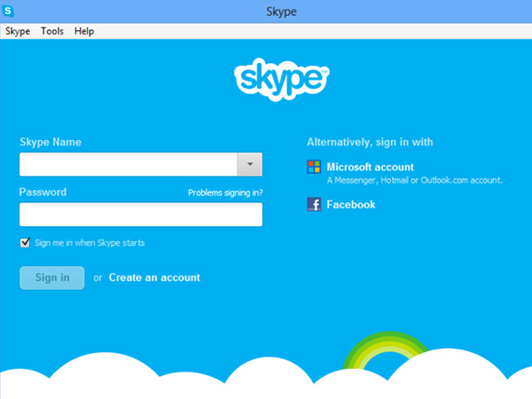
Task: Follow the 'Create an account' link
Action: tap(154, 278)
